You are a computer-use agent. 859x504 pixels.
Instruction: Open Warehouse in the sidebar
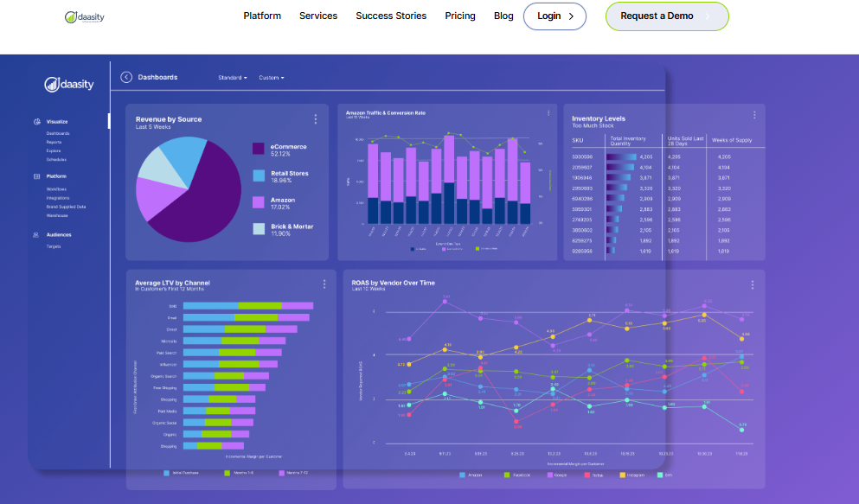coord(57,215)
